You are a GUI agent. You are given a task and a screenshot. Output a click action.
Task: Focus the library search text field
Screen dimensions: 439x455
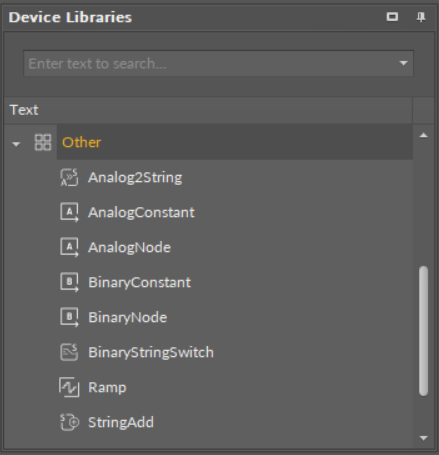coord(212,63)
